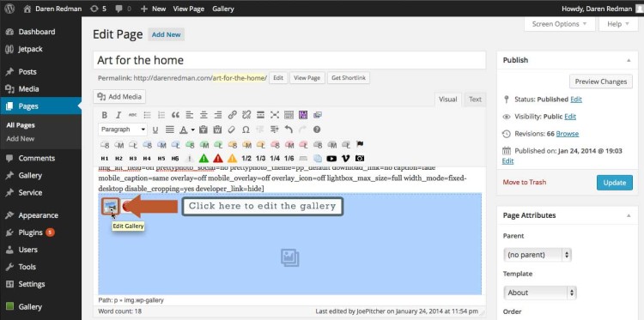
Task: Click the Update button
Action: (615, 183)
